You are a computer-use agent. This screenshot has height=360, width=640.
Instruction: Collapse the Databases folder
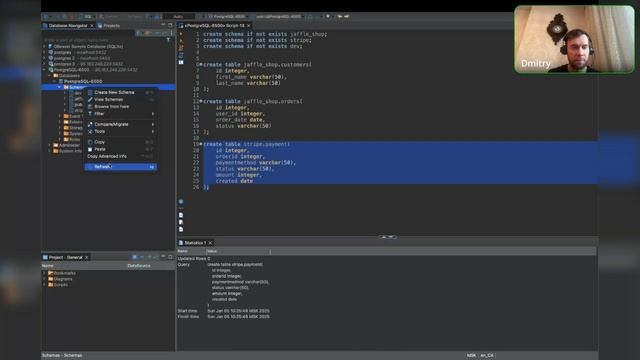[x=50, y=76]
